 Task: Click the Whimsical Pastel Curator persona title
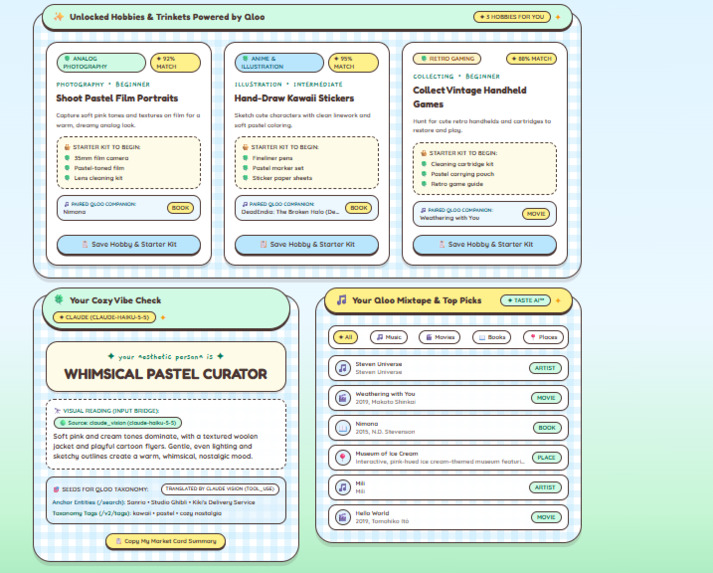point(166,374)
